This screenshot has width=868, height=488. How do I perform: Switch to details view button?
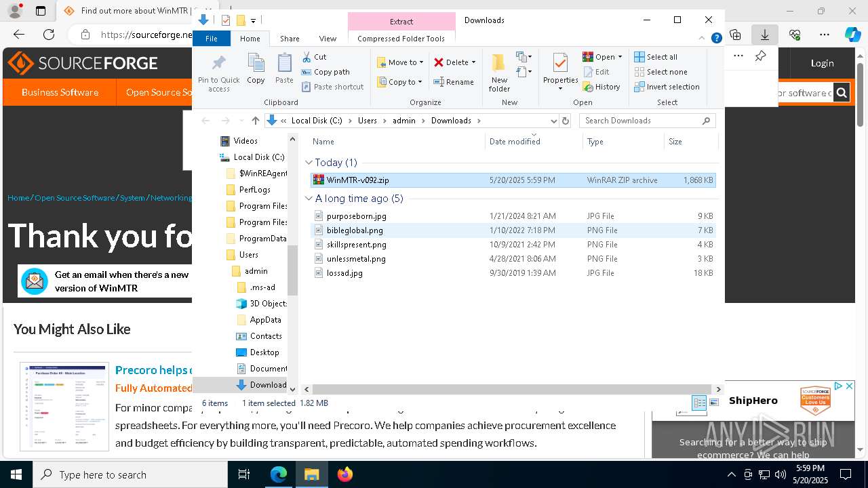coord(699,403)
